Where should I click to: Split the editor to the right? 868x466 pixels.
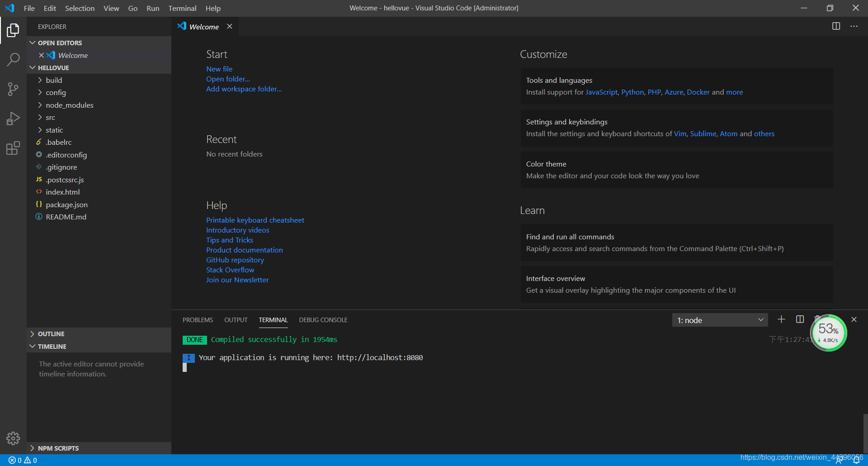click(x=836, y=26)
